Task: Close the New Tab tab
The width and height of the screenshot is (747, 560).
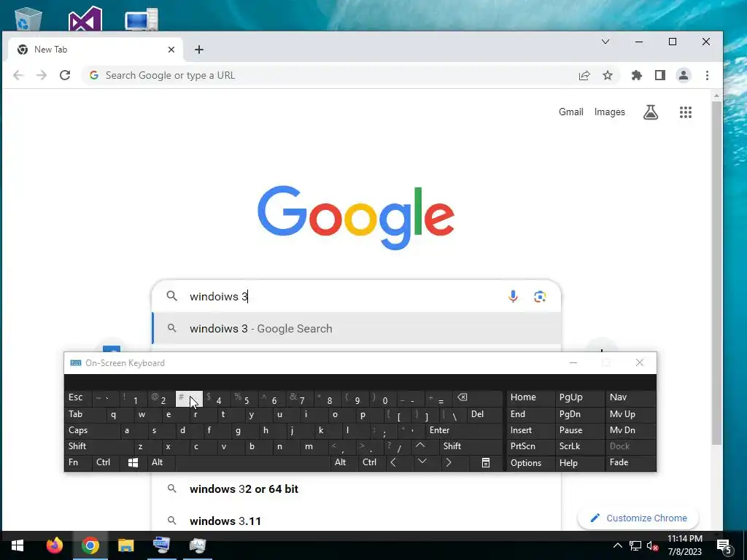Action: coord(171,50)
